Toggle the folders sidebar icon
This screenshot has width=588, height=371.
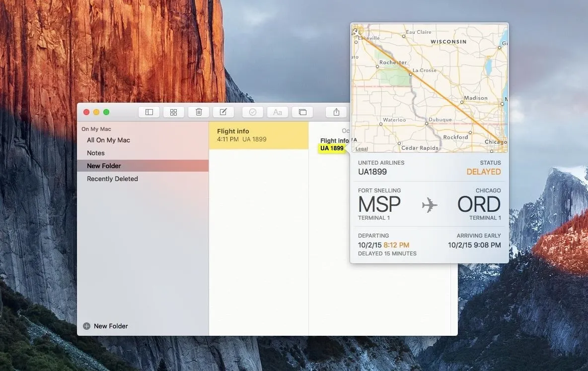[x=149, y=112]
